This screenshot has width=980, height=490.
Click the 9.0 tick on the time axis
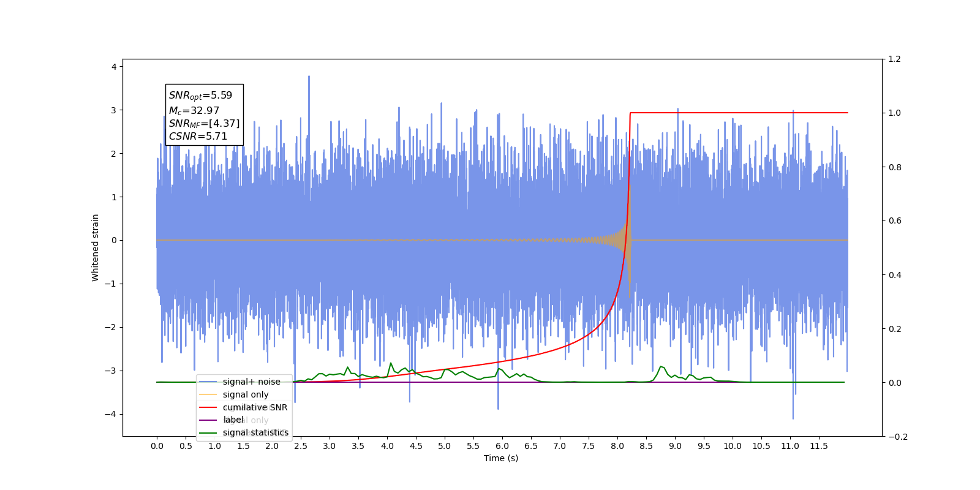tap(675, 446)
